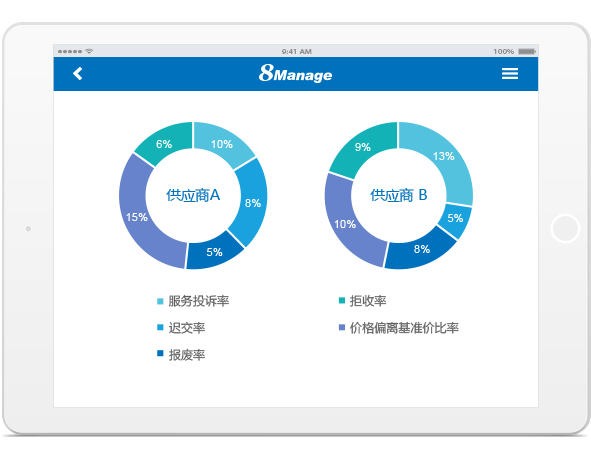Click the 供应商A center label
This screenshot has height=460, width=591.
tap(193, 195)
